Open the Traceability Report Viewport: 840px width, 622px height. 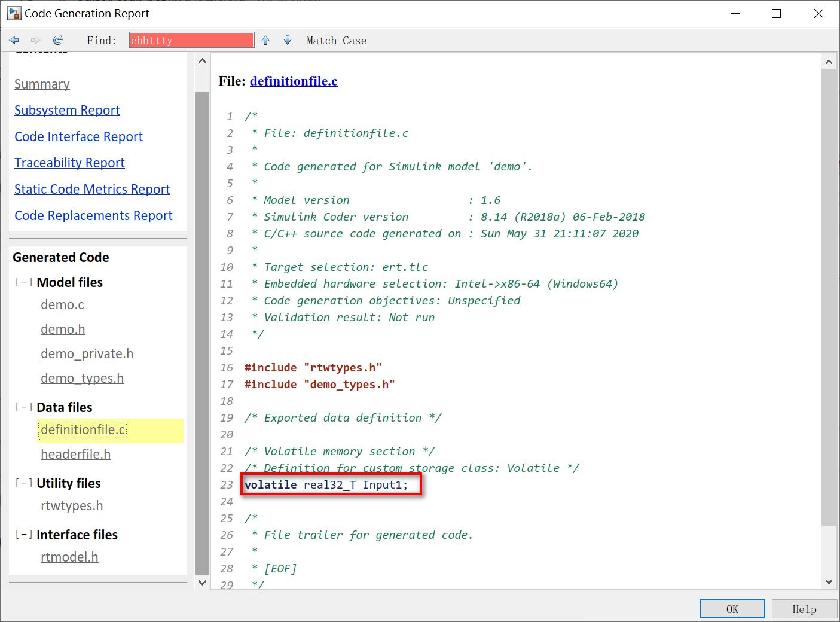tap(69, 163)
